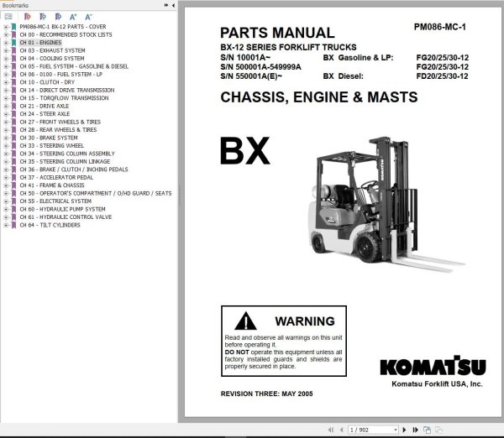Image resolution: width=504 pixels, height=438 pixels.
Task: Open bookmark CH 33 - STEERING WHEEL
Action: pyautogui.click(x=52, y=146)
